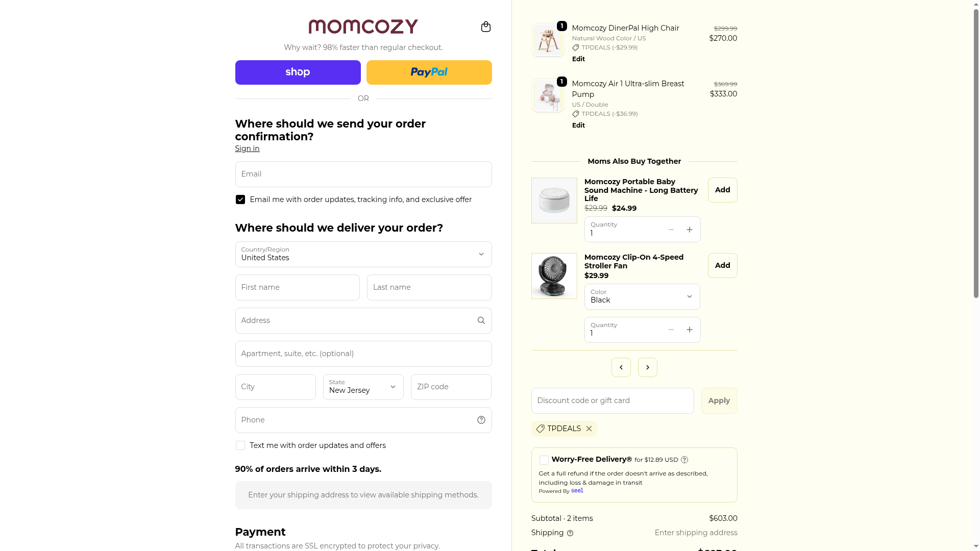Image resolution: width=980 pixels, height=551 pixels.
Task: Go to next recommended products page
Action: pos(647,367)
